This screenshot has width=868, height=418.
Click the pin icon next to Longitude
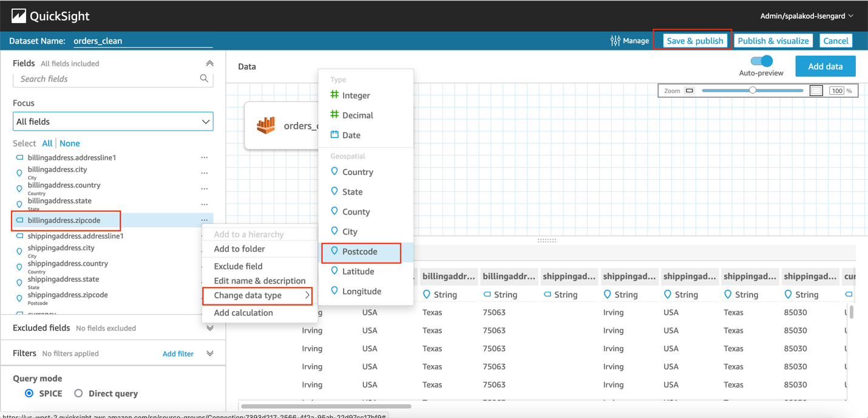tap(334, 291)
